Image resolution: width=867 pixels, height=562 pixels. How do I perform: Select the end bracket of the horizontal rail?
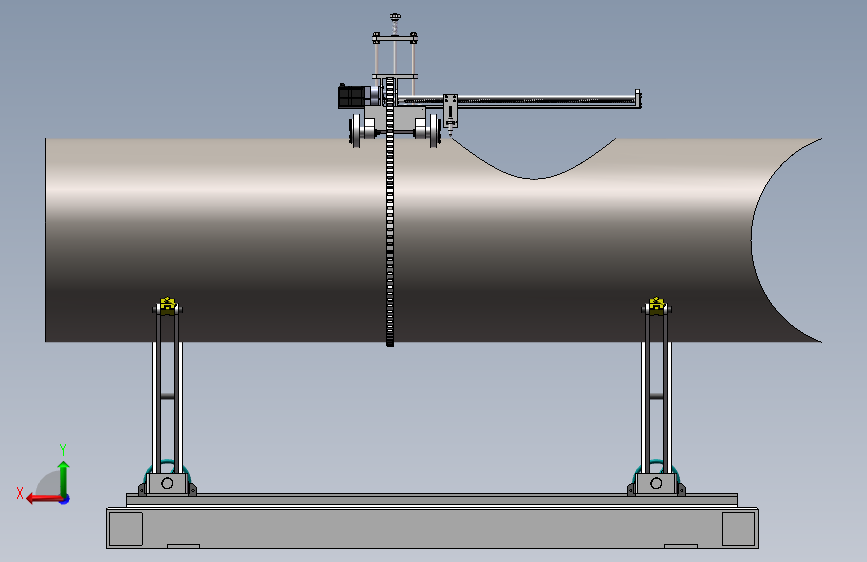click(x=638, y=98)
